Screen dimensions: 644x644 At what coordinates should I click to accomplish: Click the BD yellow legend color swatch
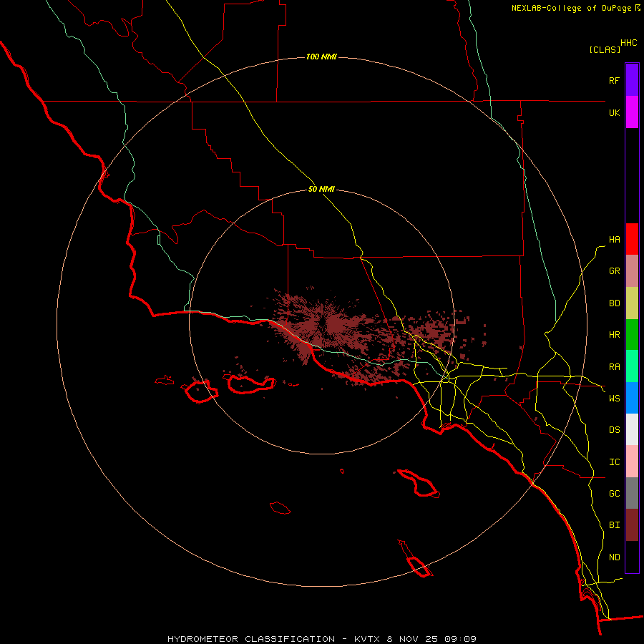click(632, 303)
